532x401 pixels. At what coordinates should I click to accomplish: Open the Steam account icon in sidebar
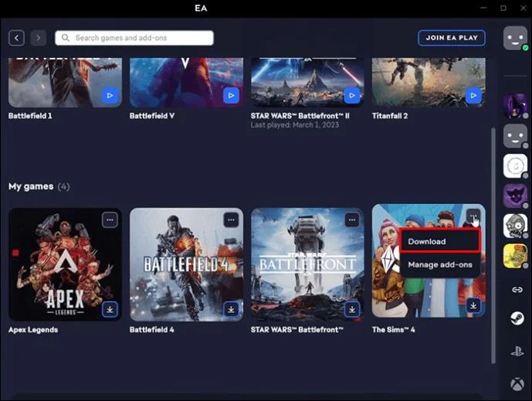click(x=515, y=318)
